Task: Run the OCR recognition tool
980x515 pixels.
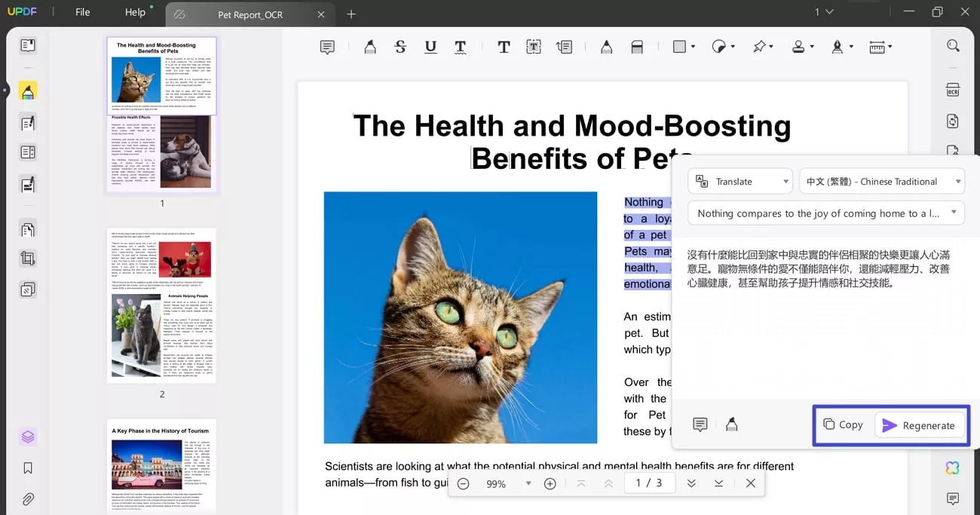Action: [953, 90]
